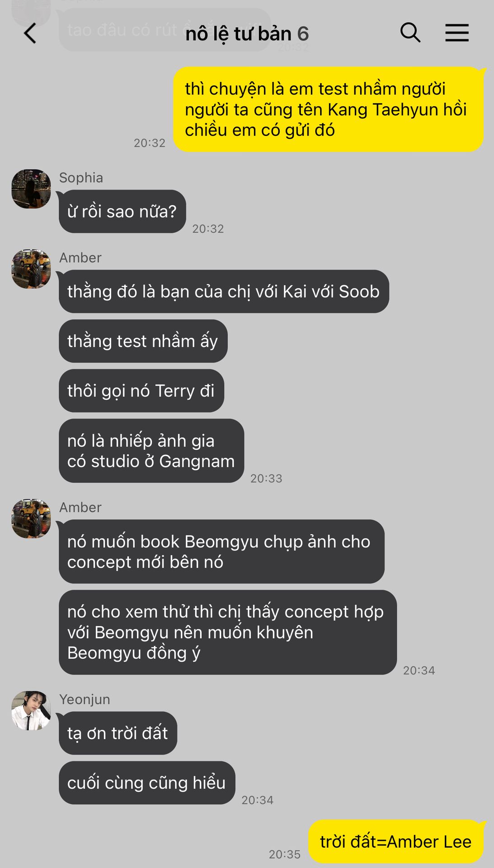Screen dimensions: 494x868
Task: Tap Amber's avatar above 'thằng đó là bạn'
Action: (x=31, y=269)
